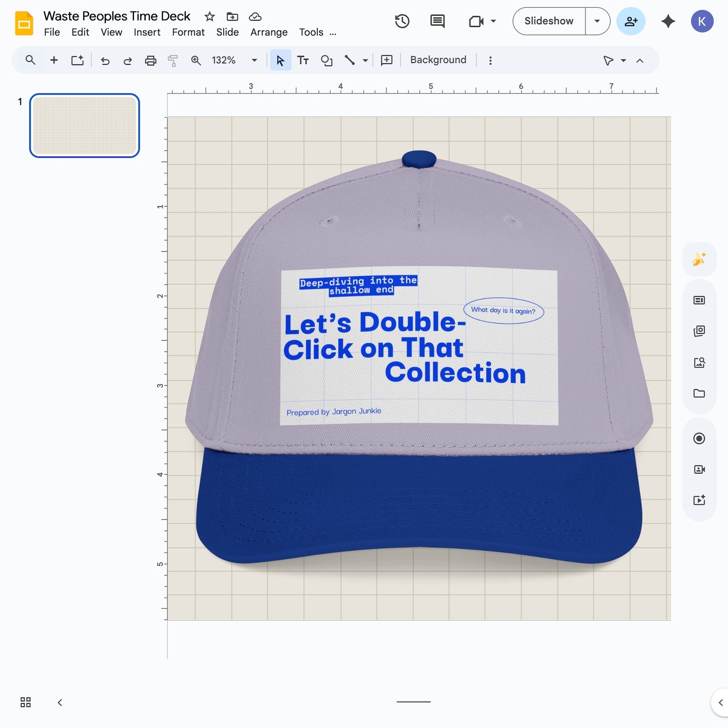Open the slide templates side panel icon
728x728 pixels.
coord(699,300)
